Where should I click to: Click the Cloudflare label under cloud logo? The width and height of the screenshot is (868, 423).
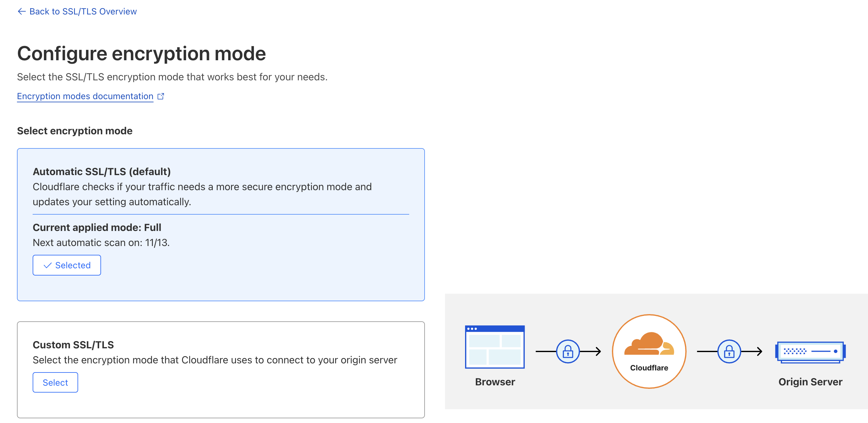tap(649, 368)
